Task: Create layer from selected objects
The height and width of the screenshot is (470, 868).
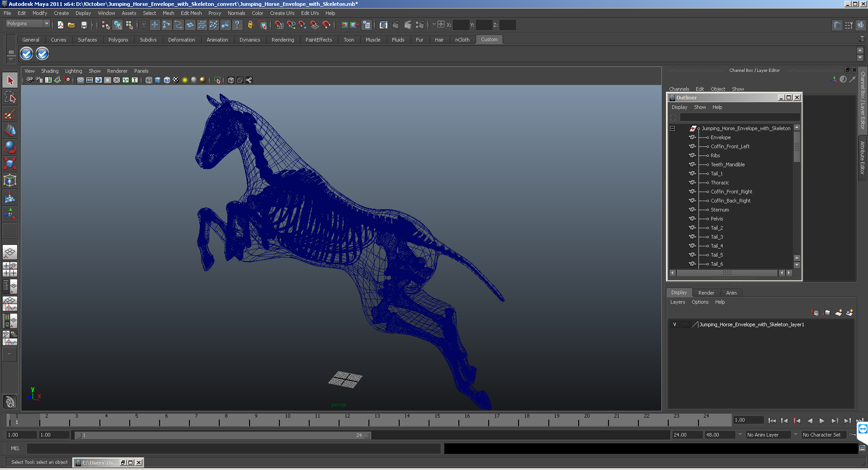Action: click(x=849, y=312)
